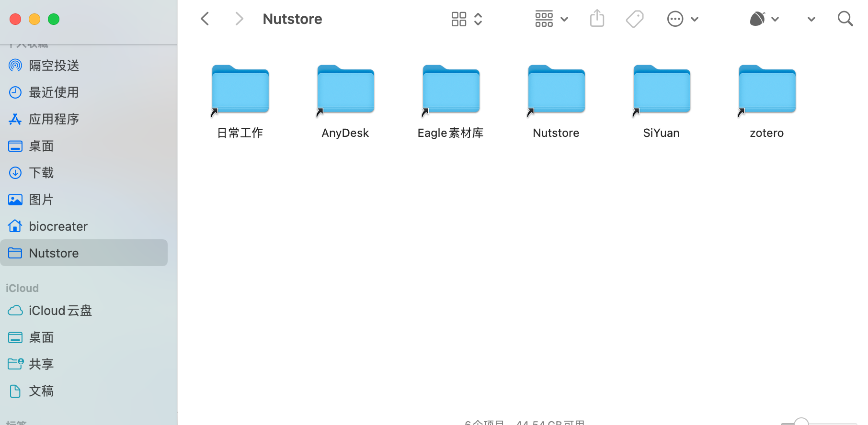Screen dimensions: 868x425
Task: Expand the Nutstore nut dropdown chevron
Action: pyautogui.click(x=775, y=19)
